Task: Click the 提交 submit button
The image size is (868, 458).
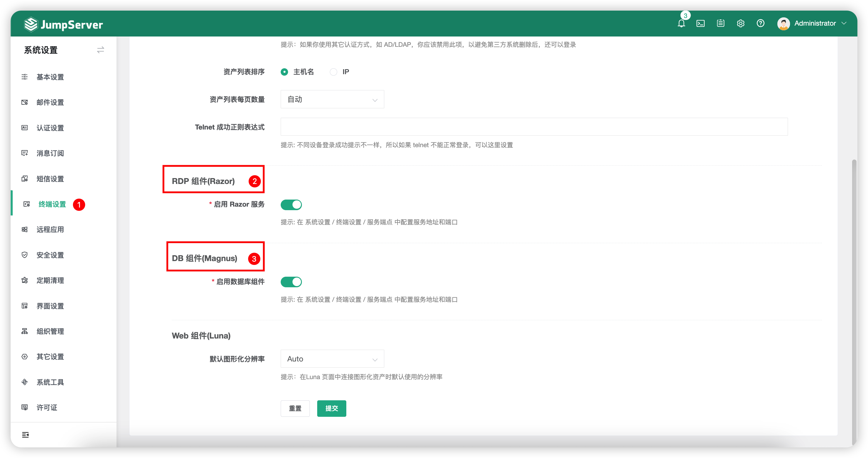Action: click(x=331, y=408)
